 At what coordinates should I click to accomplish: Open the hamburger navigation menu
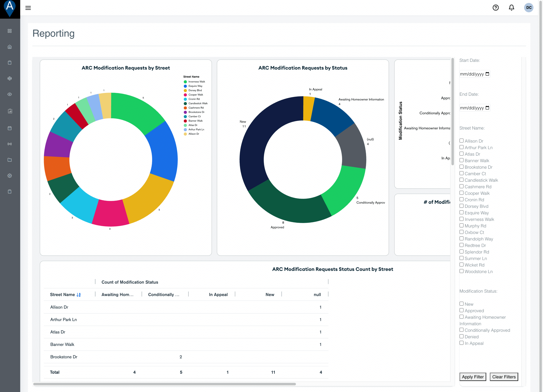(28, 8)
